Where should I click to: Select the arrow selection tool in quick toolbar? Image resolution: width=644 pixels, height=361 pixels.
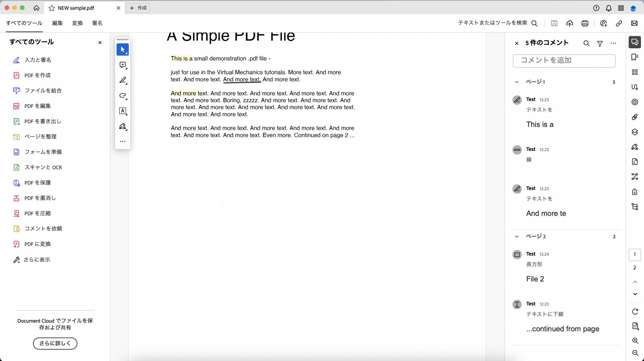coord(122,50)
